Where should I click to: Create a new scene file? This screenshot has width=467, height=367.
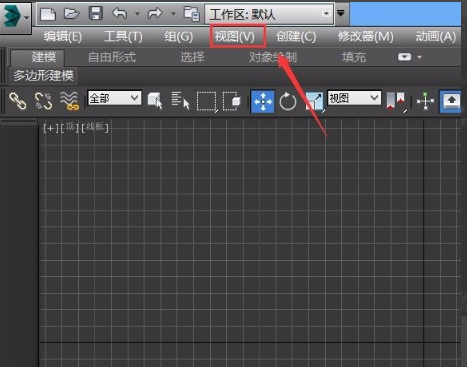click(x=48, y=14)
